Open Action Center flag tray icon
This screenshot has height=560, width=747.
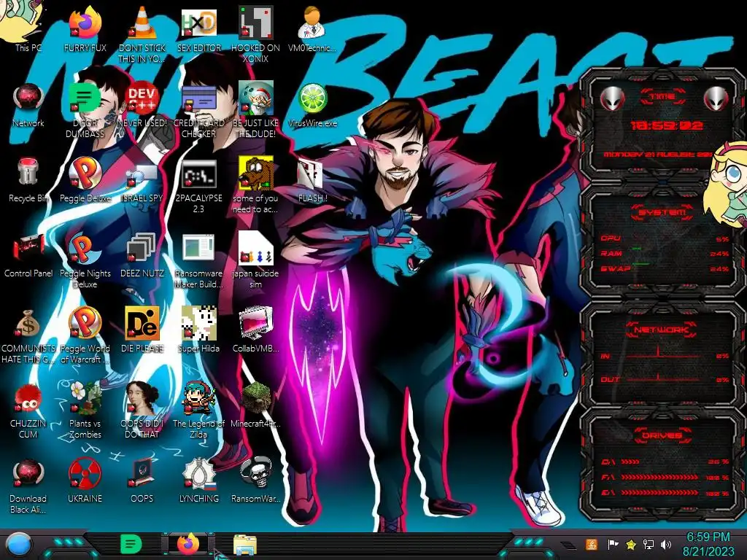(x=613, y=544)
